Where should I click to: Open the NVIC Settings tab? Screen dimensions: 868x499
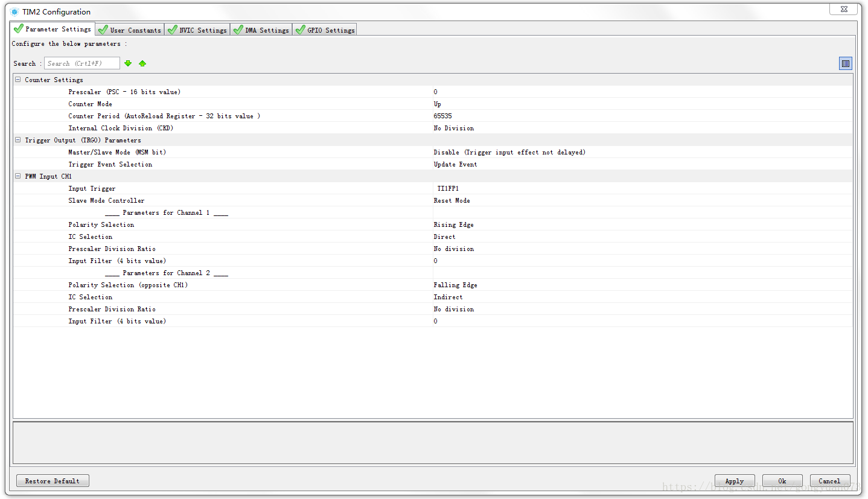coord(197,30)
